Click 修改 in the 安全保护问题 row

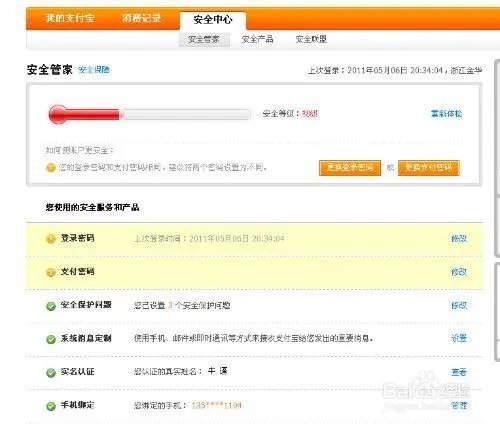pyautogui.click(x=459, y=305)
